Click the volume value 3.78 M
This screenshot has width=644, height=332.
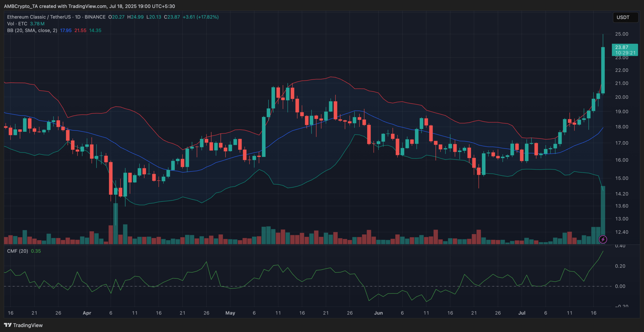click(37, 24)
